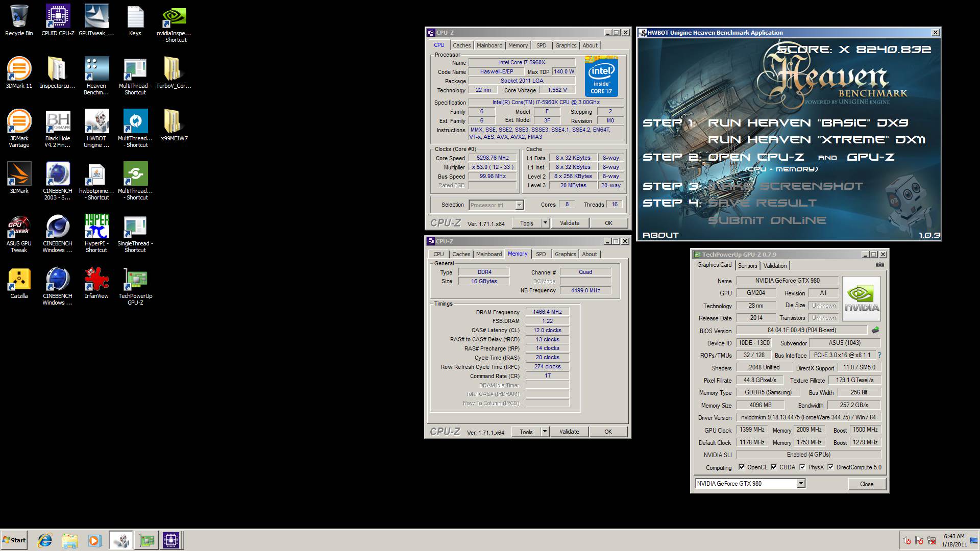Click OK in top CPU-Z window
This screenshot has width=980, height=551.
pyautogui.click(x=608, y=223)
